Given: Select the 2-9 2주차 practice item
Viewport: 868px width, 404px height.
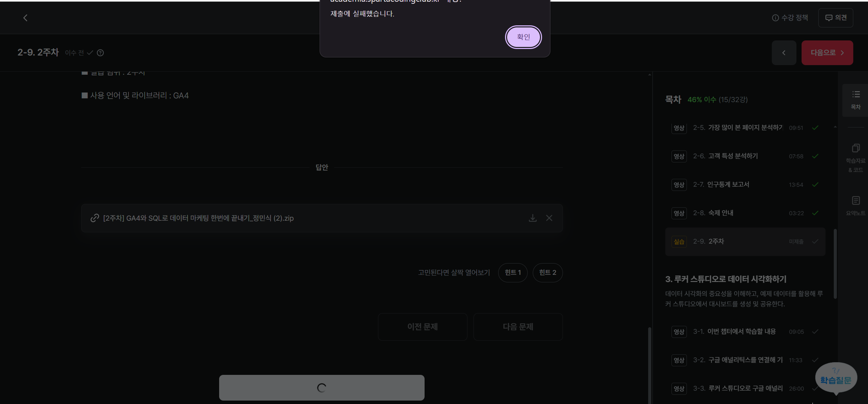Looking at the screenshot, I should (745, 242).
